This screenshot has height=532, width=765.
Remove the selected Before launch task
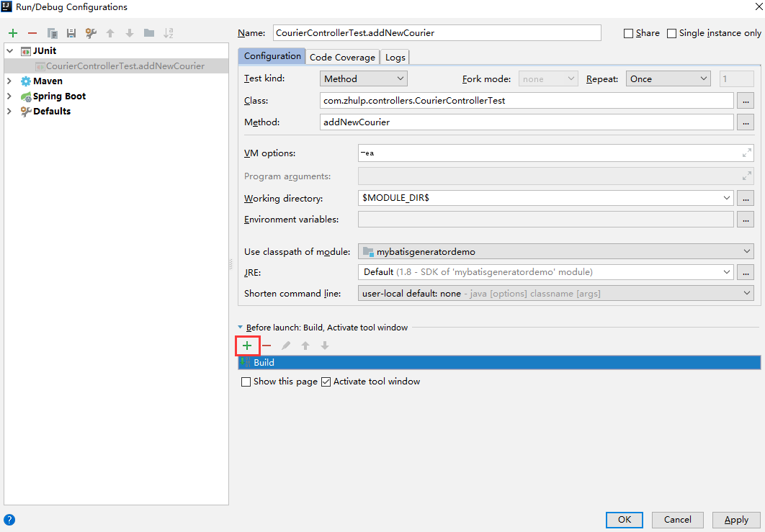(267, 346)
